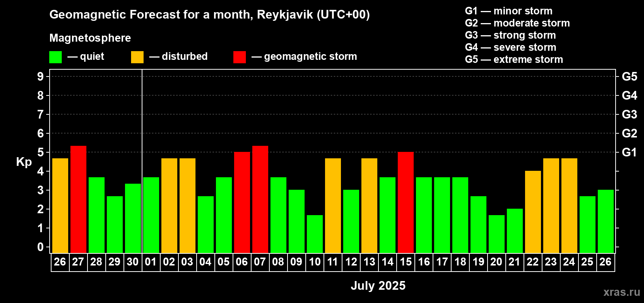This screenshot has height=303, width=644.
Task: Click the green bar for July 14
Action: coord(388,215)
